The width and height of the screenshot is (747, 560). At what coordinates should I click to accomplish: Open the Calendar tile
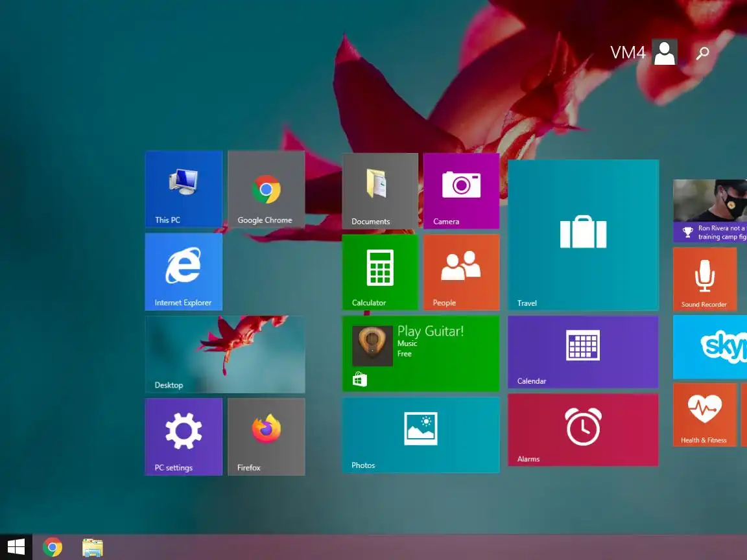[x=583, y=352]
